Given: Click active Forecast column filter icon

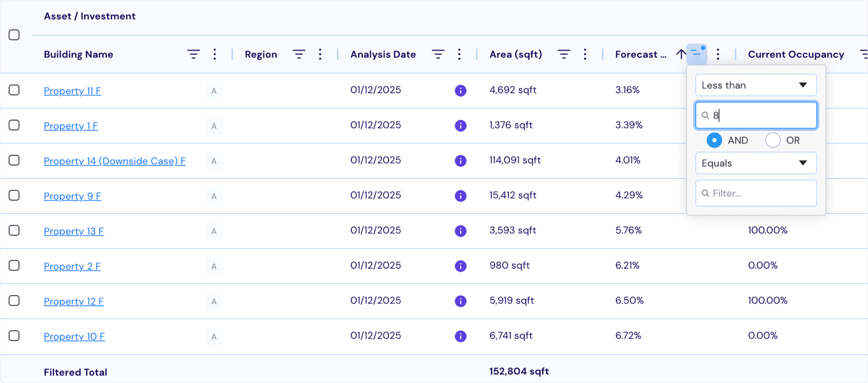Looking at the screenshot, I should tap(696, 54).
